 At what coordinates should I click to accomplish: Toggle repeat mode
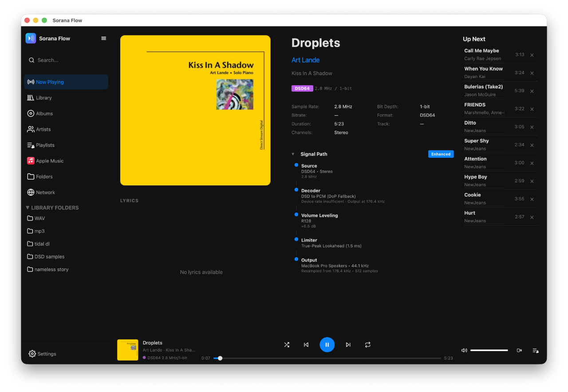[x=368, y=345]
